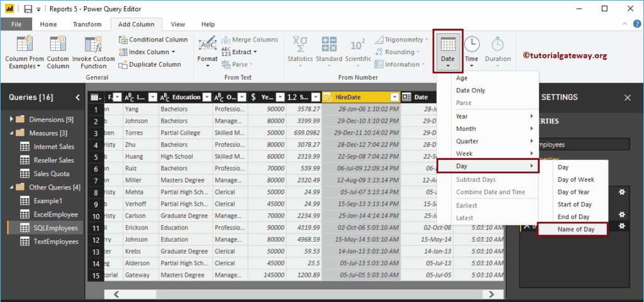Image resolution: width=644 pixels, height=302 pixels.
Task: Close the Query Settings pane
Action: (628, 98)
